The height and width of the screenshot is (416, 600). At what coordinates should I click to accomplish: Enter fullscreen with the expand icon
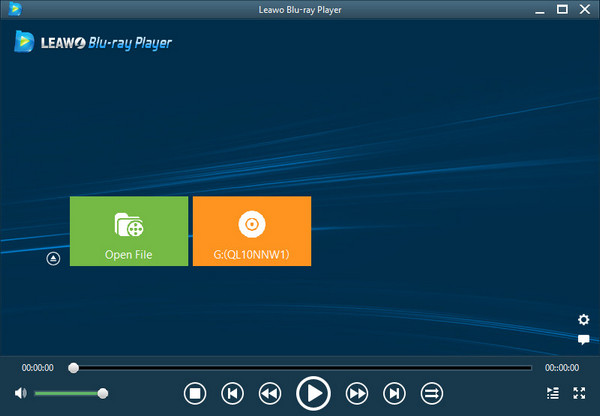coord(579,393)
